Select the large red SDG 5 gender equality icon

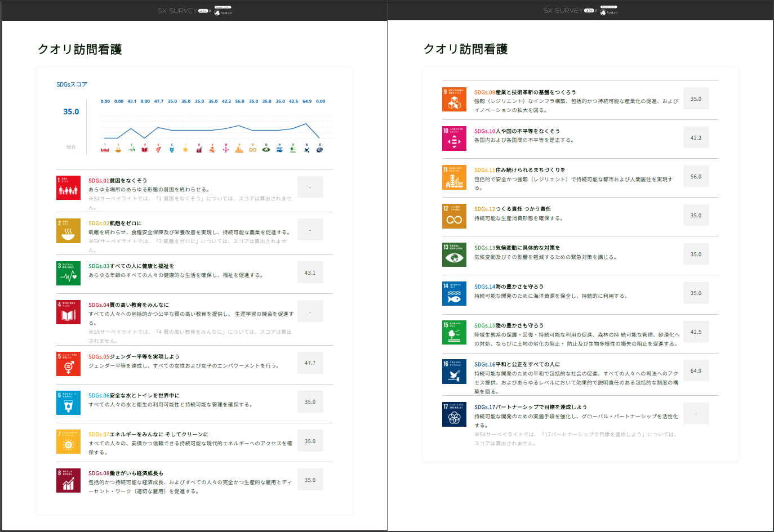coord(68,364)
